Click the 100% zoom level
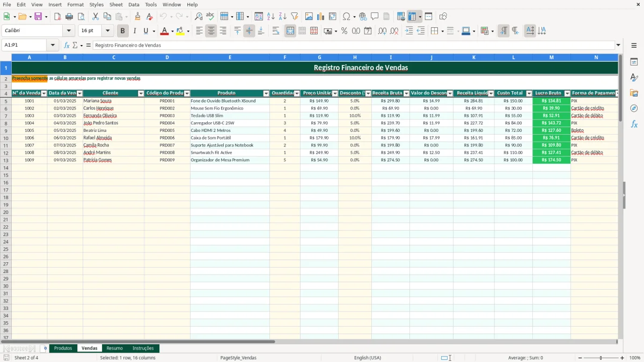Screen dimensions: 644x362 [635, 358]
